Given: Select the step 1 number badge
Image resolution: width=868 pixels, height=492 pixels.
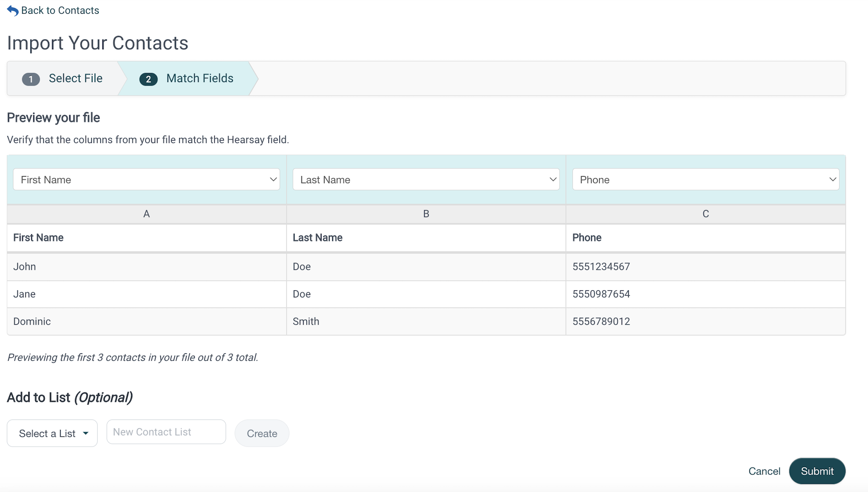Looking at the screenshot, I should coord(31,79).
